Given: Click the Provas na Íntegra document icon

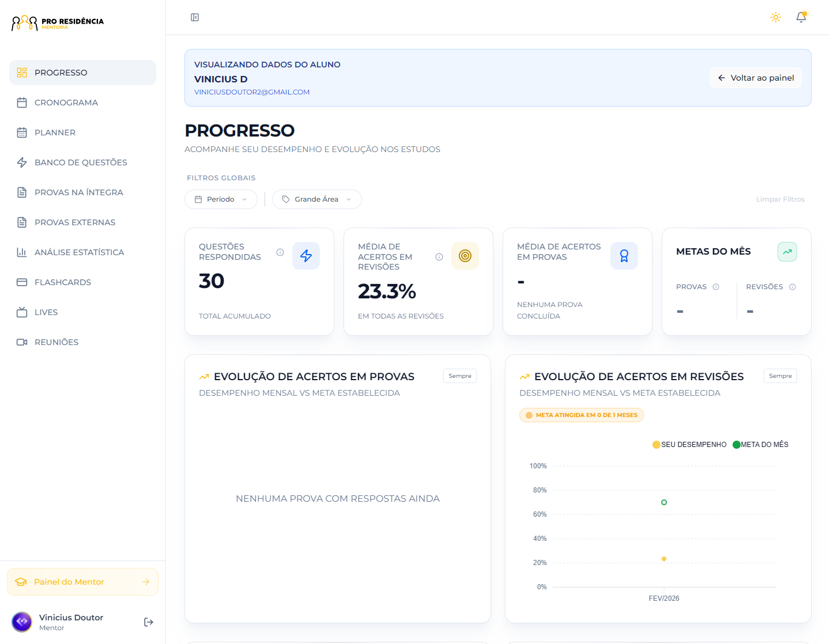Looking at the screenshot, I should point(22,192).
